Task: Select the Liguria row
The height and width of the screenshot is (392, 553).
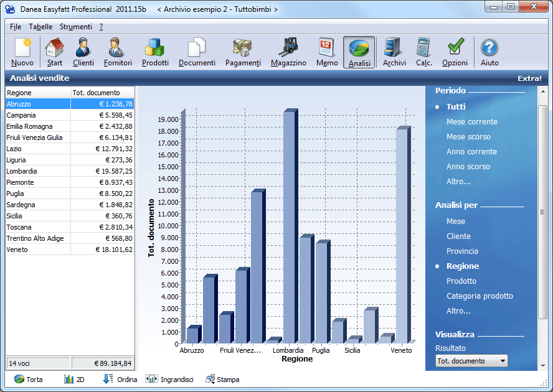Action: 70,160
